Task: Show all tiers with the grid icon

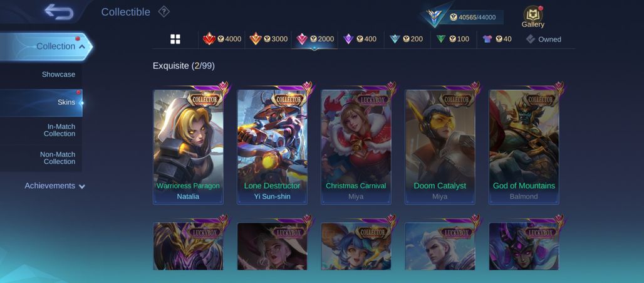Action: point(175,39)
